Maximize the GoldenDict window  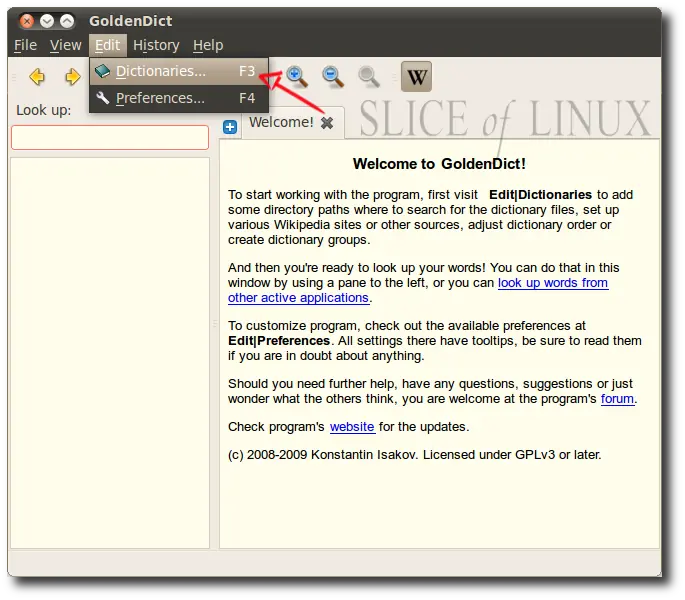[67, 21]
